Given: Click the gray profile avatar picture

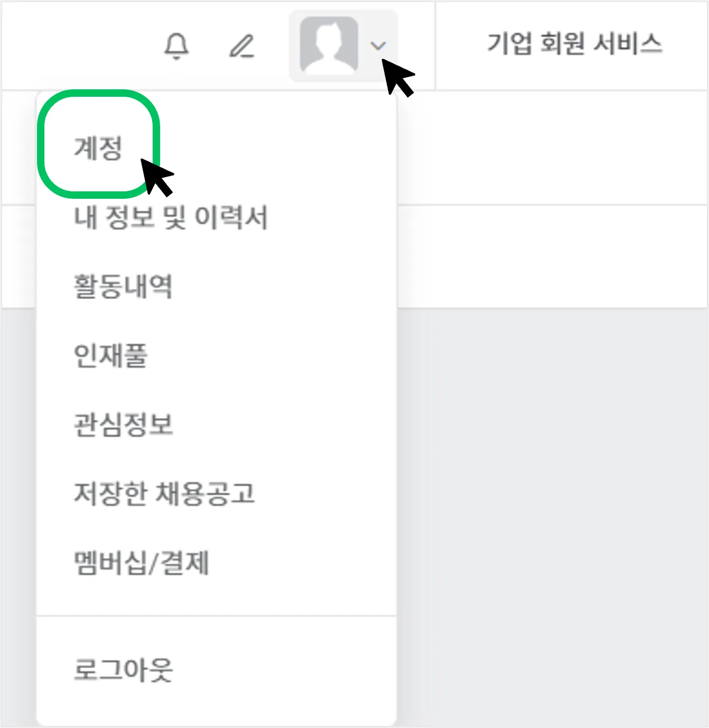Looking at the screenshot, I should (x=329, y=45).
